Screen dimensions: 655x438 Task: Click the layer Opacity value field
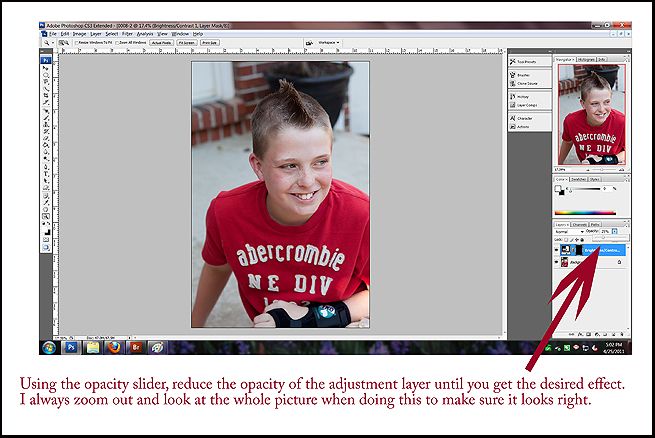pos(605,231)
